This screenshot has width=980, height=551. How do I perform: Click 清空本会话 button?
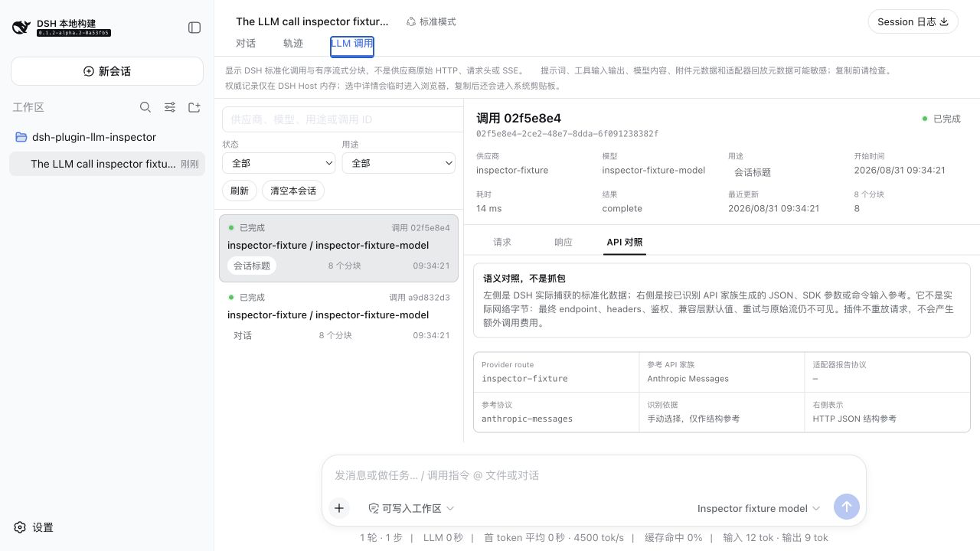click(293, 191)
